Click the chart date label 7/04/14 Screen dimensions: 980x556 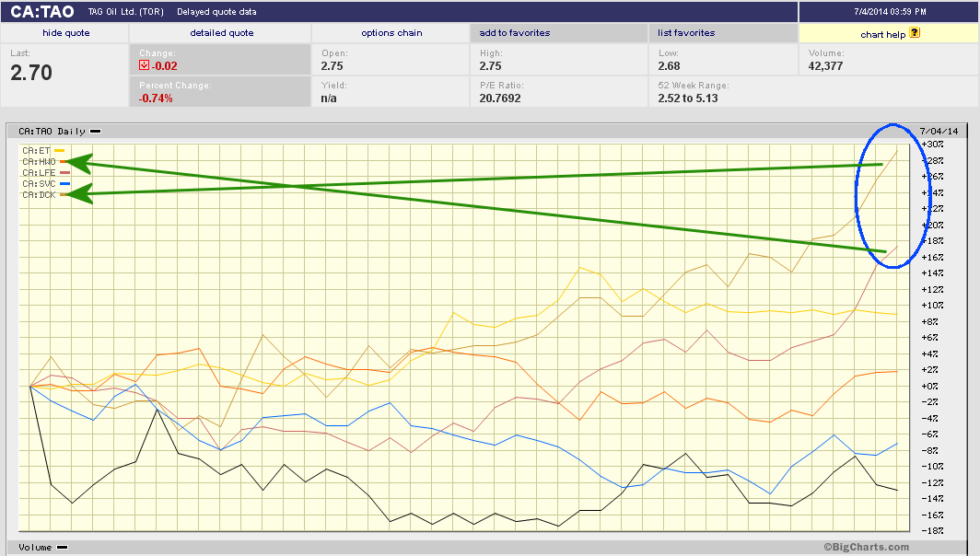939,132
